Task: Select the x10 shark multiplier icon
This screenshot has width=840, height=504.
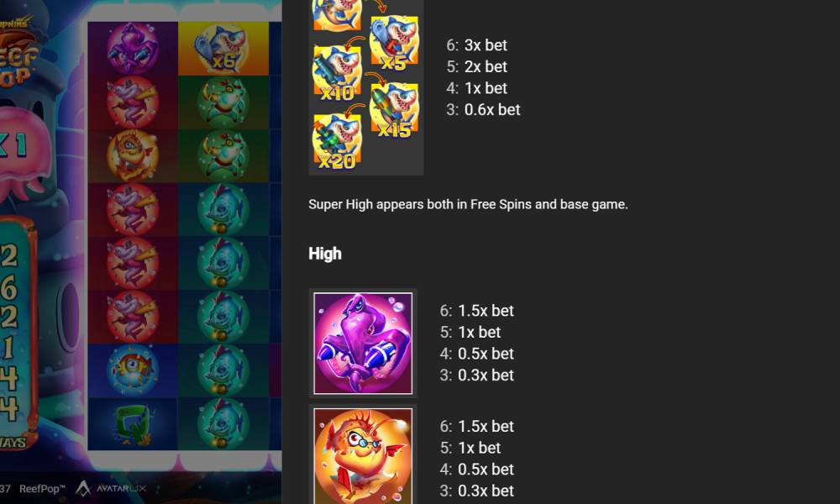Action: pyautogui.click(x=337, y=73)
